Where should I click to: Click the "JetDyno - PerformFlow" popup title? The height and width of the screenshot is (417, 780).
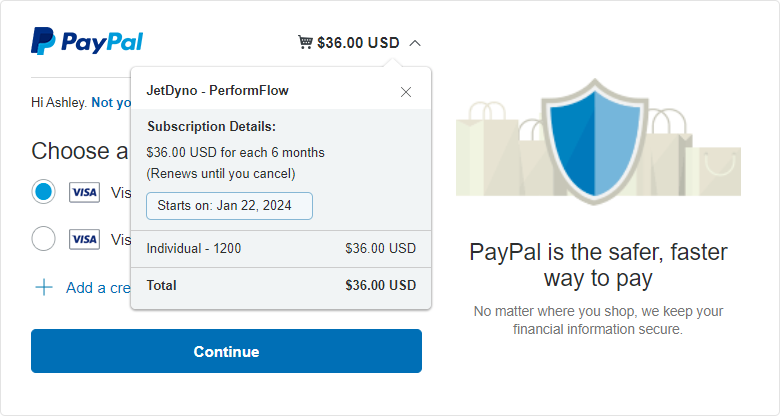coord(217,91)
